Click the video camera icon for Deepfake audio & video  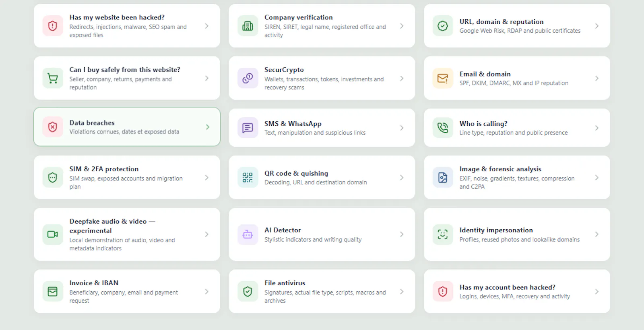pos(53,234)
